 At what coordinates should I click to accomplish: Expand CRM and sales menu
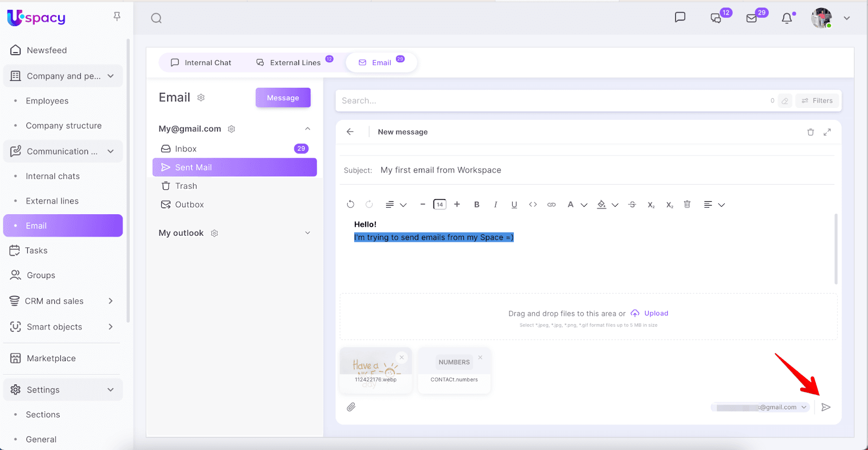pyautogui.click(x=111, y=301)
